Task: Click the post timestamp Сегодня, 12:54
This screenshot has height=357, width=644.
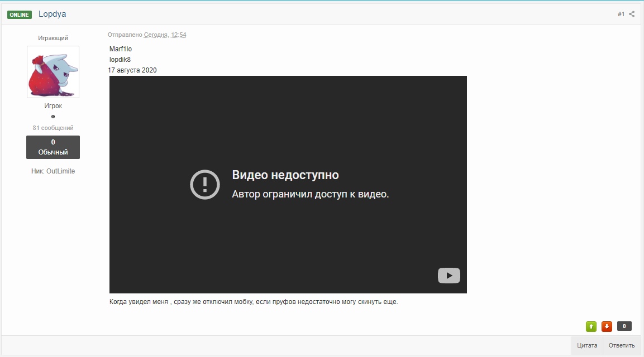Action: pyautogui.click(x=165, y=35)
